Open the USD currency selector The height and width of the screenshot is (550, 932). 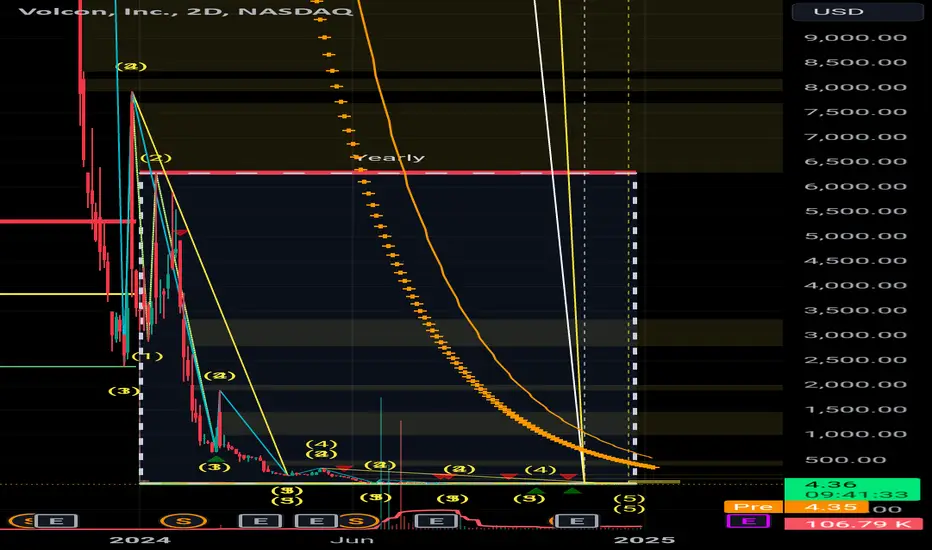857,11
